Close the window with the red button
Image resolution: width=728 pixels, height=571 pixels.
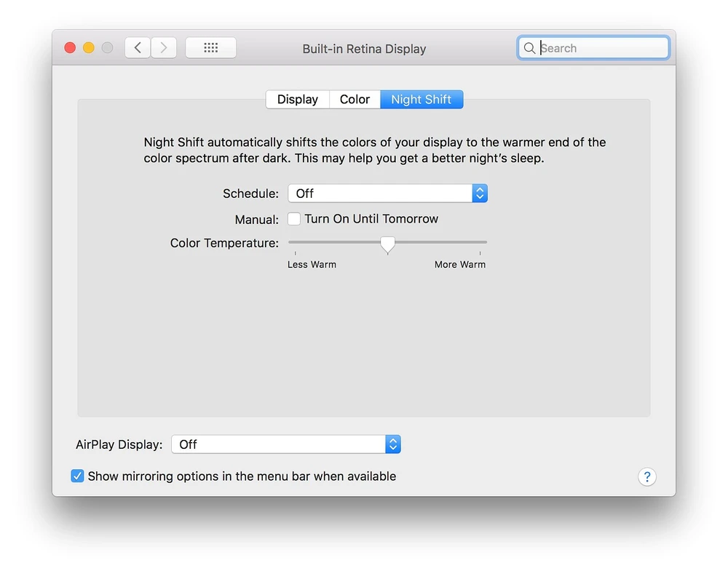70,48
